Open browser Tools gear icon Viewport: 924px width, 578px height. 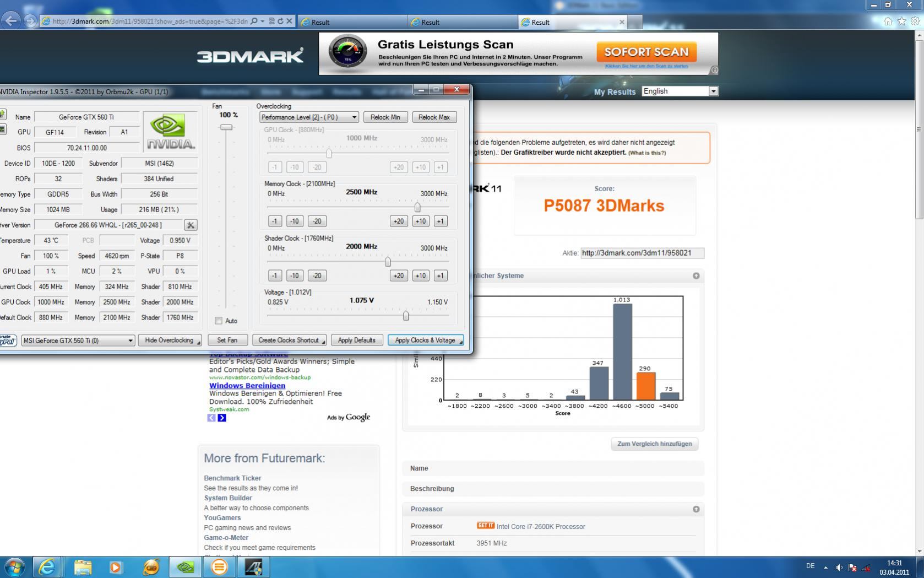click(915, 21)
